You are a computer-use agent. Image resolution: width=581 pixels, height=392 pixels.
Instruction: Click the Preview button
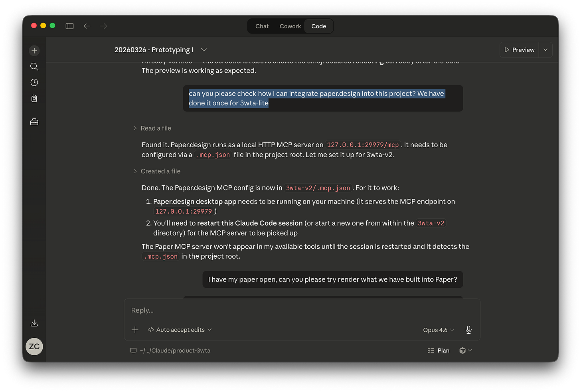pos(519,50)
